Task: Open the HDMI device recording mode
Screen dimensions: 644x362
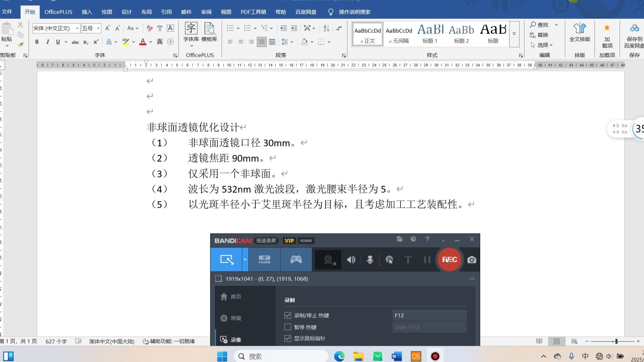Action: 264,259
